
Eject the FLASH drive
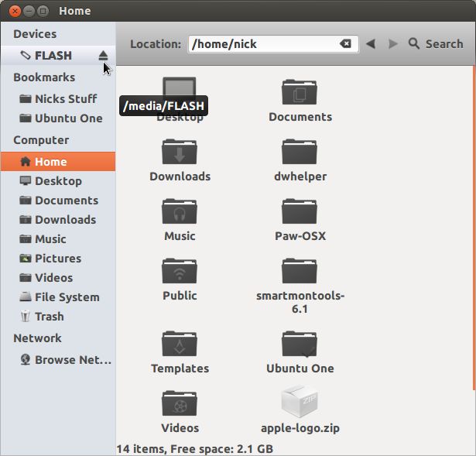[x=103, y=55]
